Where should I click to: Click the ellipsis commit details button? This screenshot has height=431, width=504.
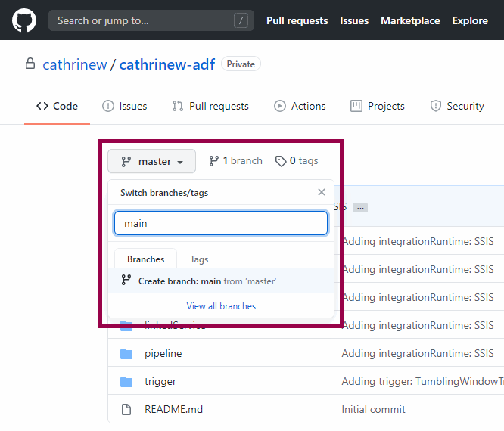(360, 208)
